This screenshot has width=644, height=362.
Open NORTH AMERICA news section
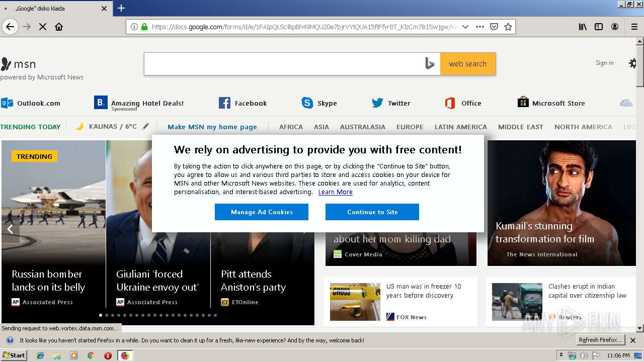[x=583, y=127]
